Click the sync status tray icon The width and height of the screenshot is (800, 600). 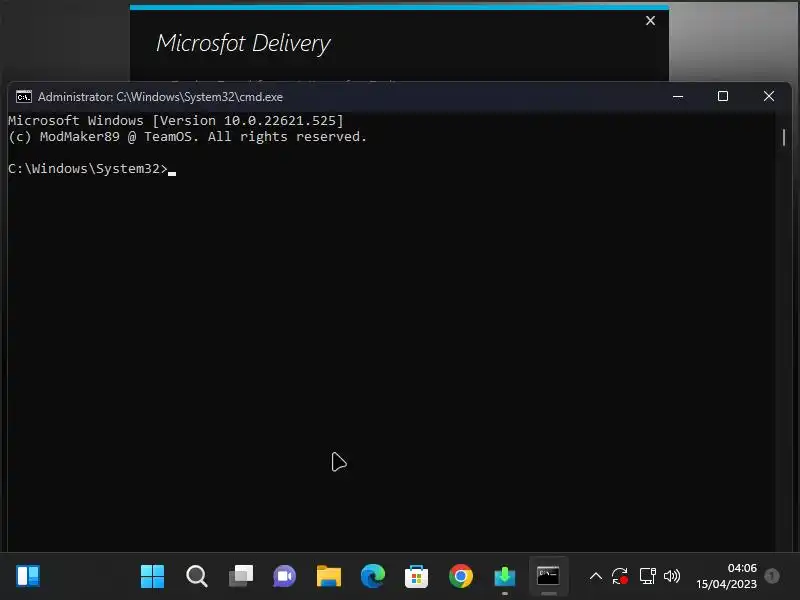[620, 577]
